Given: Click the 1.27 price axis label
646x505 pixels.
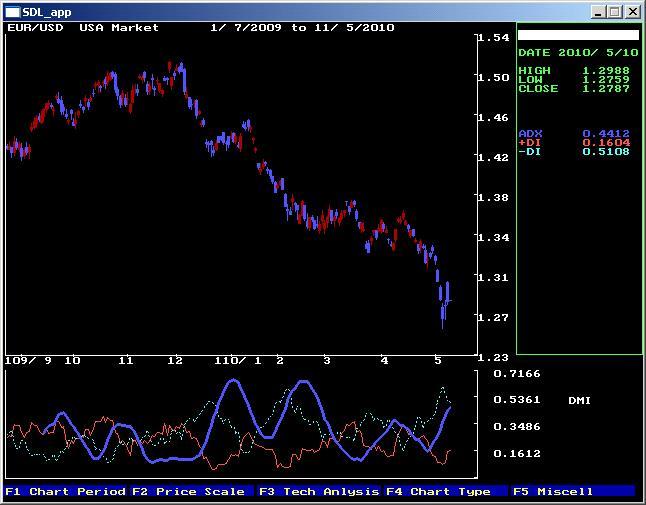Looking at the screenshot, I should tap(494, 318).
